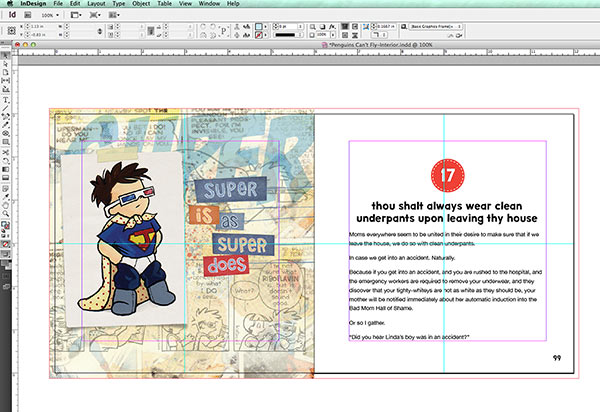Open the stroke color dropdown arrow
The height and width of the screenshot is (412, 600).
(265, 35)
